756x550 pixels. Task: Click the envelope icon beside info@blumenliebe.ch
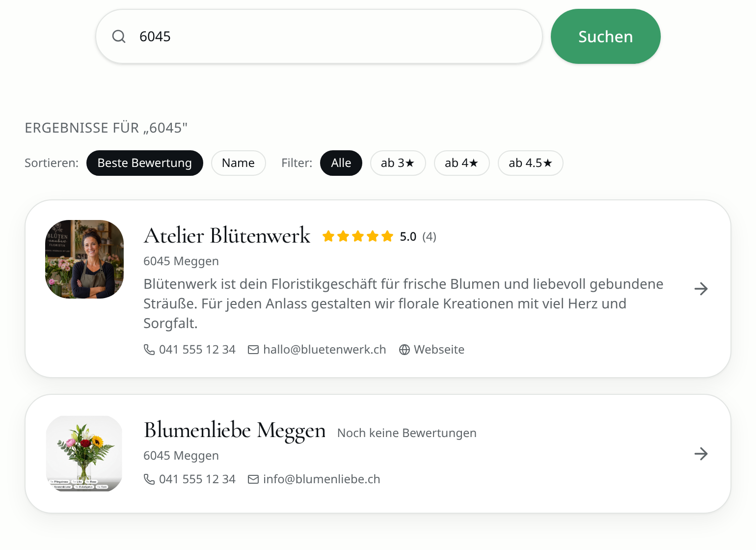[253, 479]
